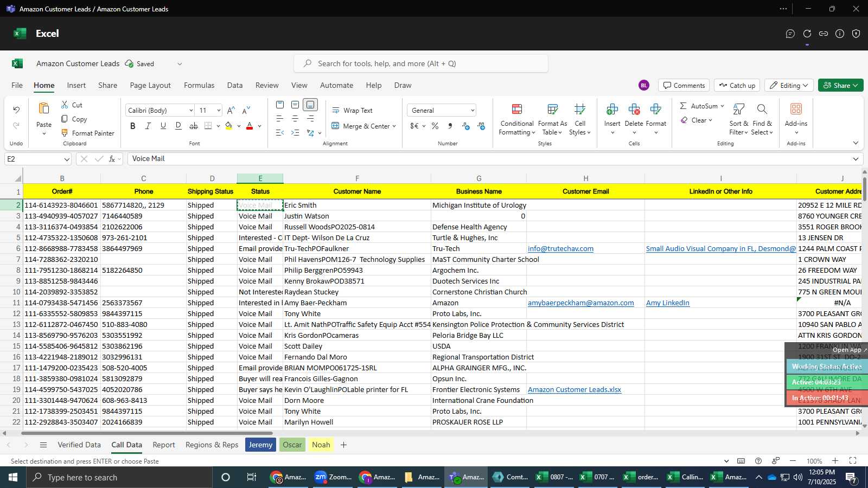Toggle Underline formatting
This screenshot has width=868, height=488.
163,126
